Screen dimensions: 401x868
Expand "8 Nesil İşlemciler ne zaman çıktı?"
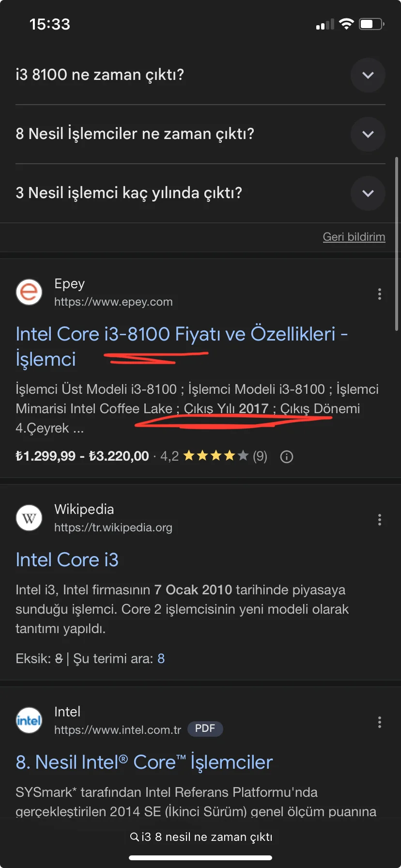coord(368,134)
